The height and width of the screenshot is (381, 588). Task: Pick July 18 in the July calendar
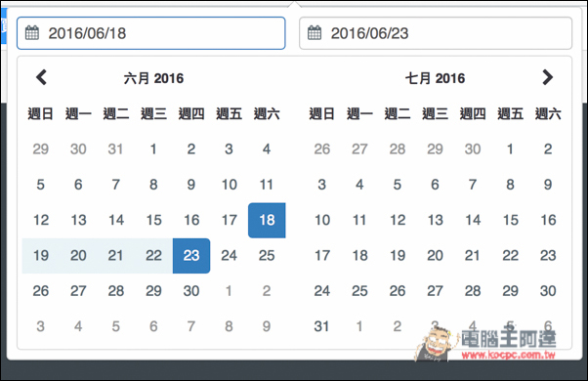(x=359, y=256)
